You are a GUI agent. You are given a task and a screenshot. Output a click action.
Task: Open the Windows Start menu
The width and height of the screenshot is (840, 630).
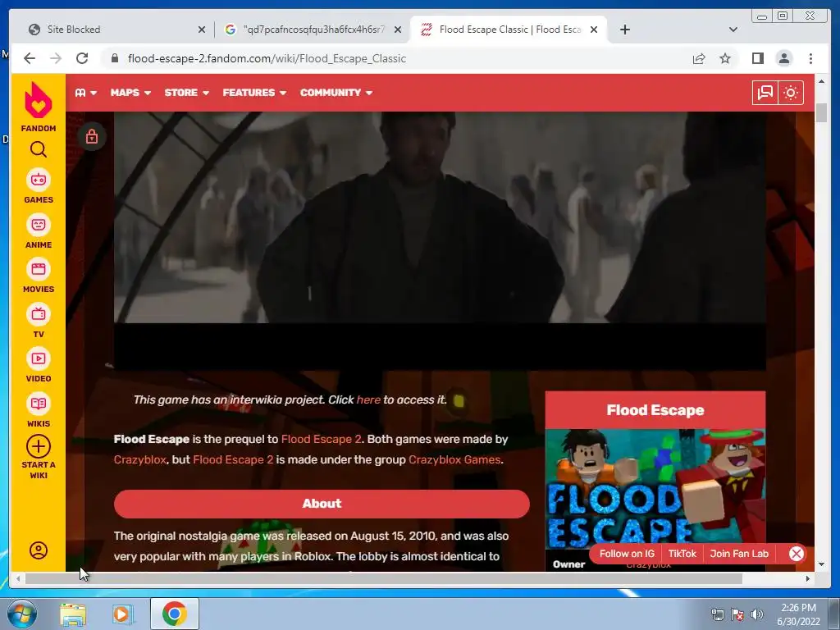pos(21,614)
